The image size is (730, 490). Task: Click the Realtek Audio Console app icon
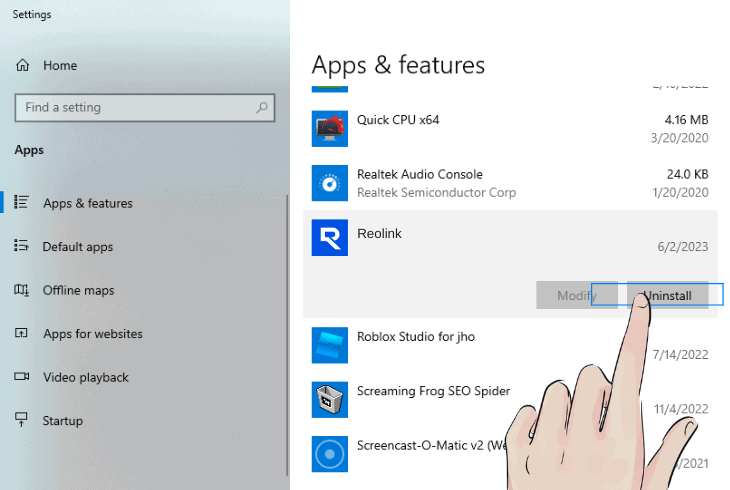click(x=330, y=183)
